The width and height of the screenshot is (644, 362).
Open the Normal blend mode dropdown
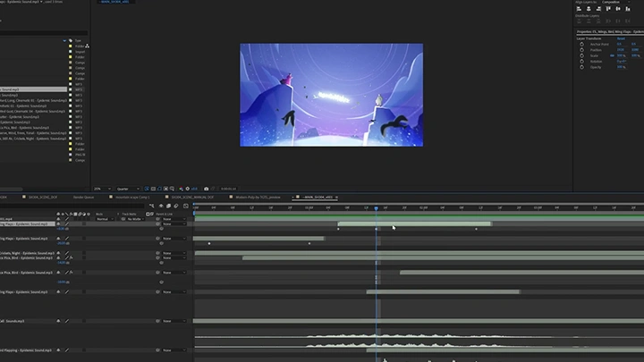105,219
